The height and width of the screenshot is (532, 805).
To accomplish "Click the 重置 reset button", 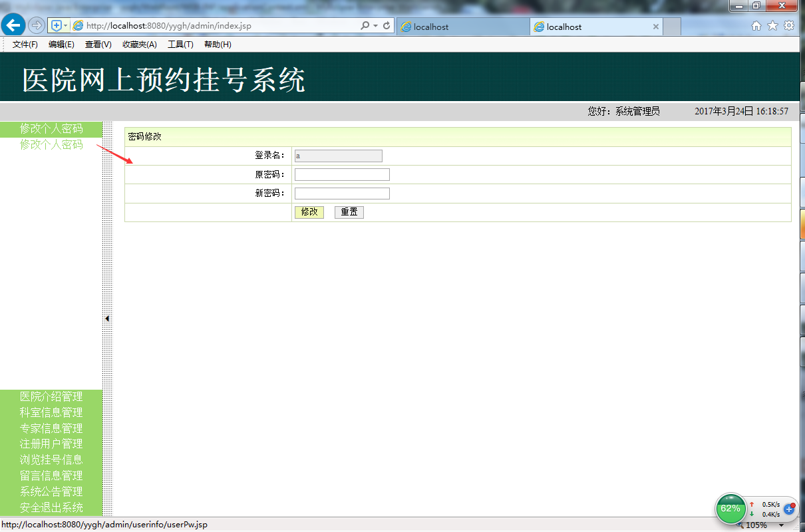I will (x=349, y=212).
